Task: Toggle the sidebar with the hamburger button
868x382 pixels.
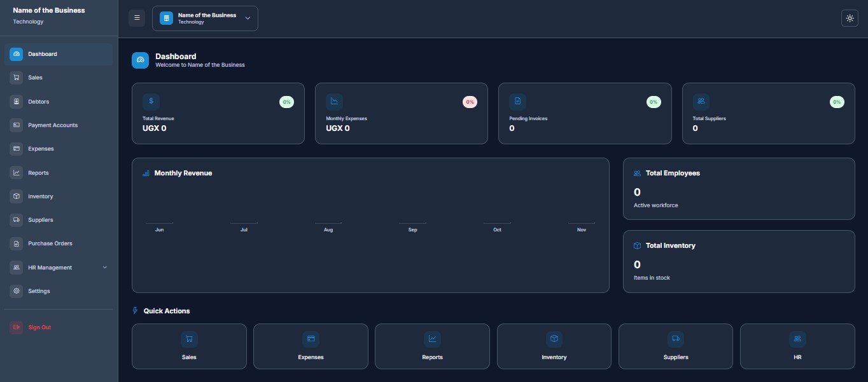Action: click(x=137, y=18)
